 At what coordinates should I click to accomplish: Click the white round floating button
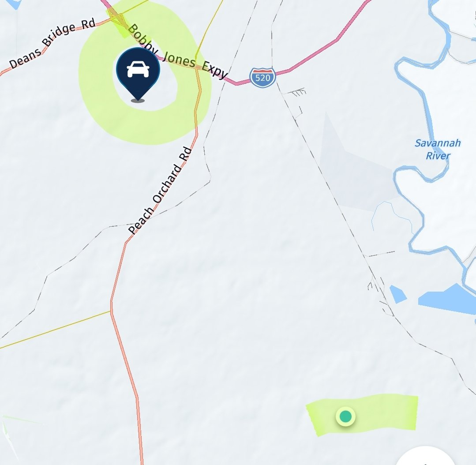(x=425, y=456)
